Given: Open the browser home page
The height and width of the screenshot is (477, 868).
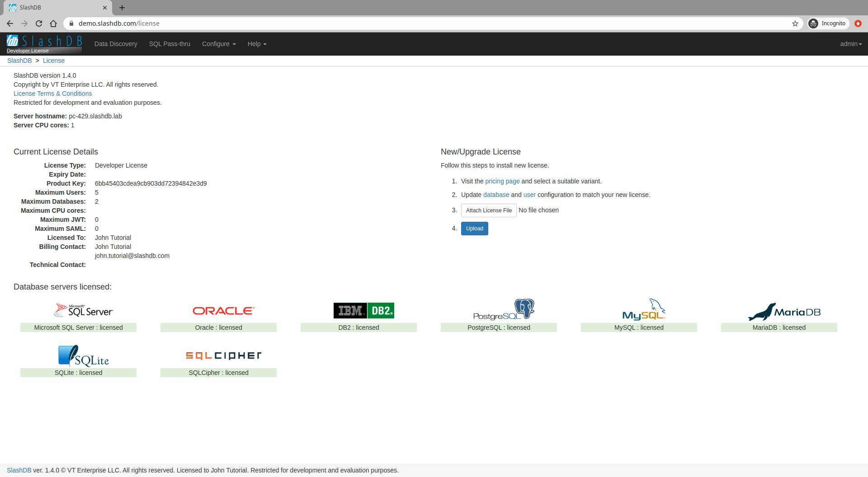Looking at the screenshot, I should (x=53, y=23).
